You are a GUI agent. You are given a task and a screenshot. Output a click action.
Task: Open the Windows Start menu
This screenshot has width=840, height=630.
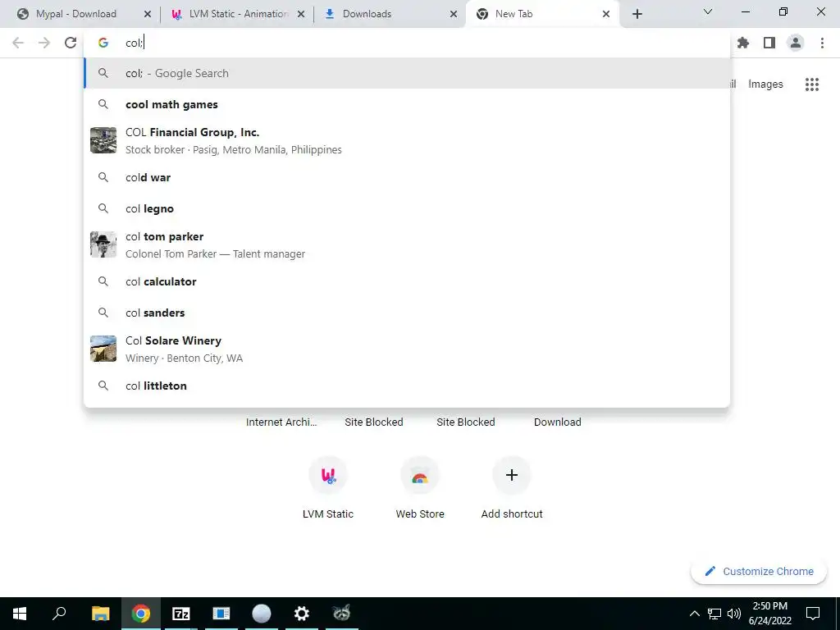20,614
